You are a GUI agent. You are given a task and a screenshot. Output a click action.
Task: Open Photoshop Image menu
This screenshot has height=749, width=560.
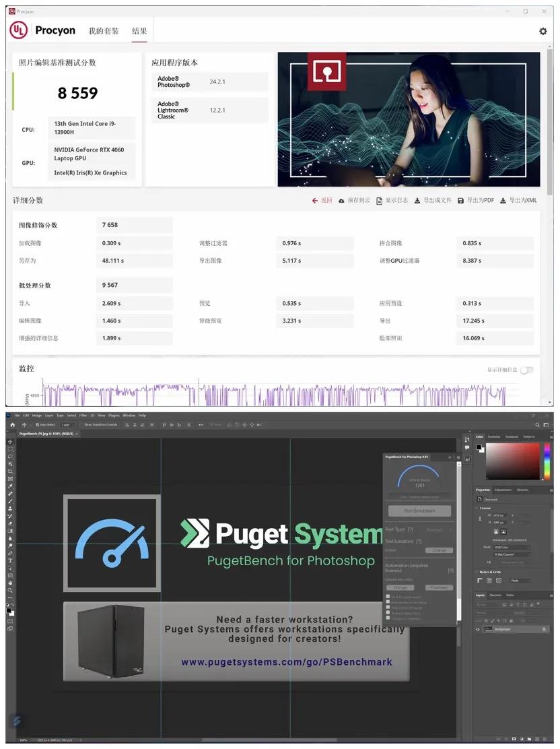37,416
